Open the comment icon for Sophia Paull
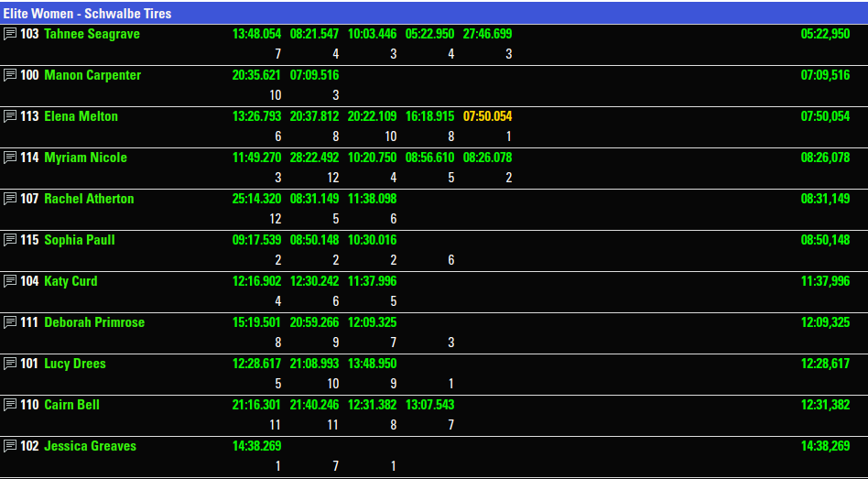868x479 pixels. [x=10, y=240]
